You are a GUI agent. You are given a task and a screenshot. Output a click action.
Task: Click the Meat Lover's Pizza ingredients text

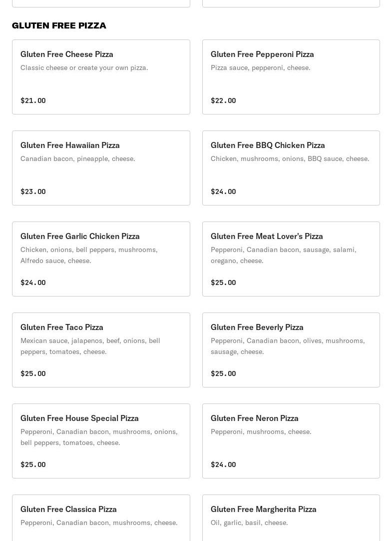(284, 255)
